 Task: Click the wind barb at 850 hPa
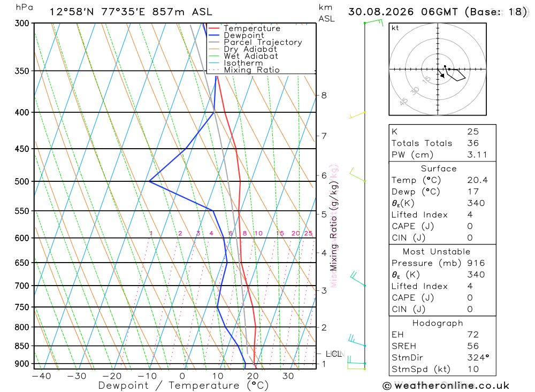(x=357, y=341)
